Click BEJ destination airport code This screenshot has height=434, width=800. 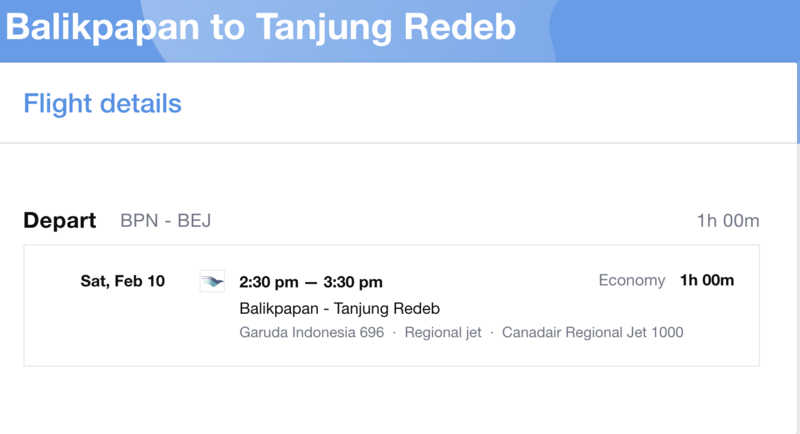[x=194, y=221]
